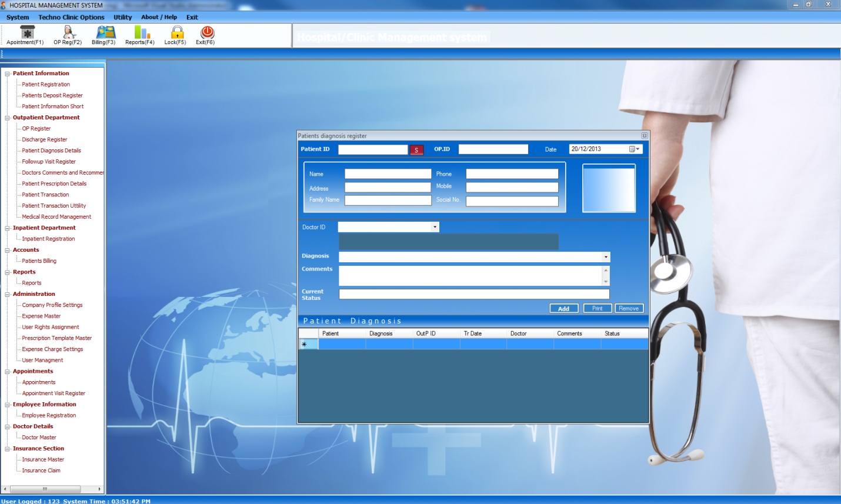
Task: Click Diagnosis column header in grid
Action: (x=389, y=333)
